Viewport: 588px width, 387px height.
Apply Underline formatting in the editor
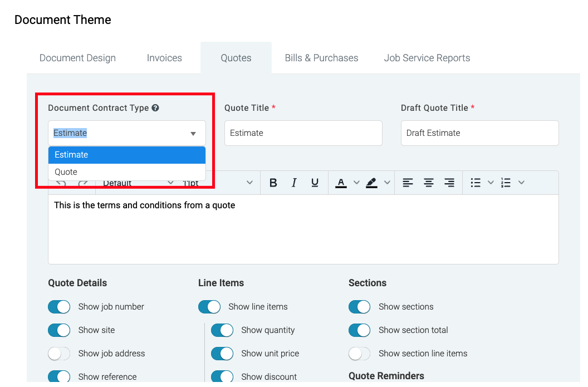pos(315,182)
